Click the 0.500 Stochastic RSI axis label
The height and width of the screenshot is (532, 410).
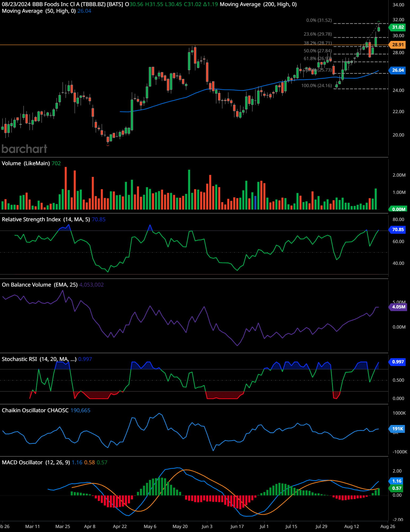point(398,380)
